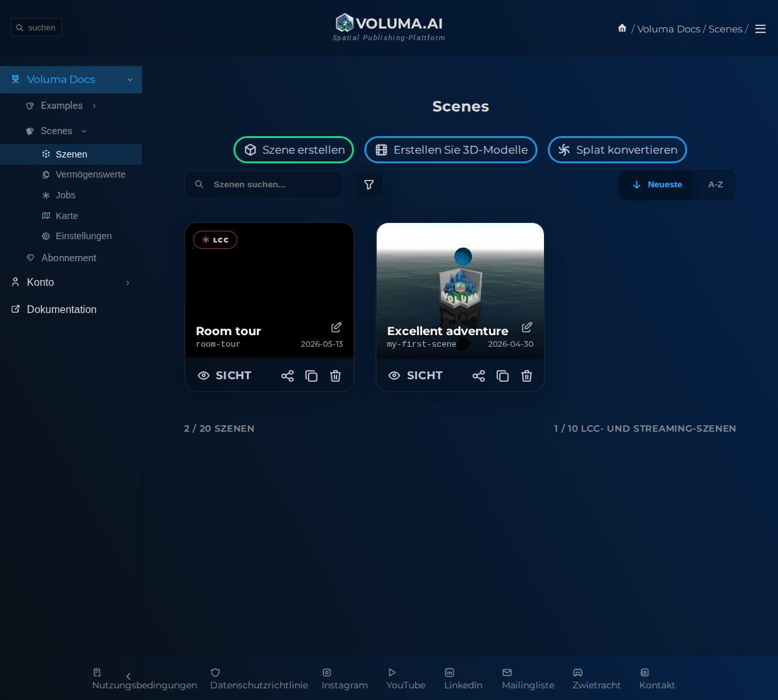The width and height of the screenshot is (778, 700).
Task: Sort scenes by Neueste
Action: [x=657, y=185]
